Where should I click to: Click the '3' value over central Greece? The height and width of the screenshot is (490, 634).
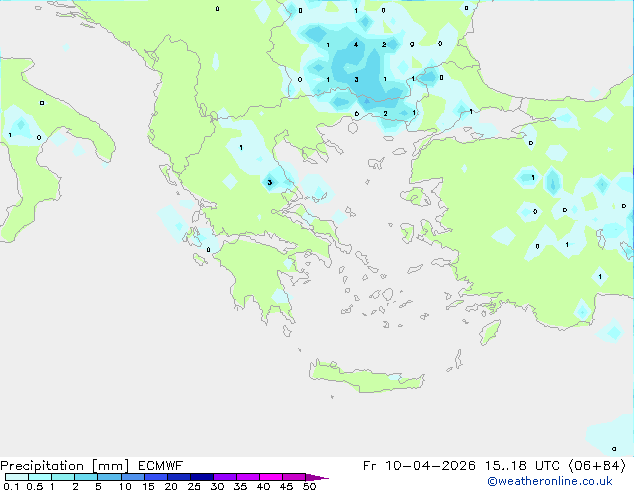(x=270, y=182)
